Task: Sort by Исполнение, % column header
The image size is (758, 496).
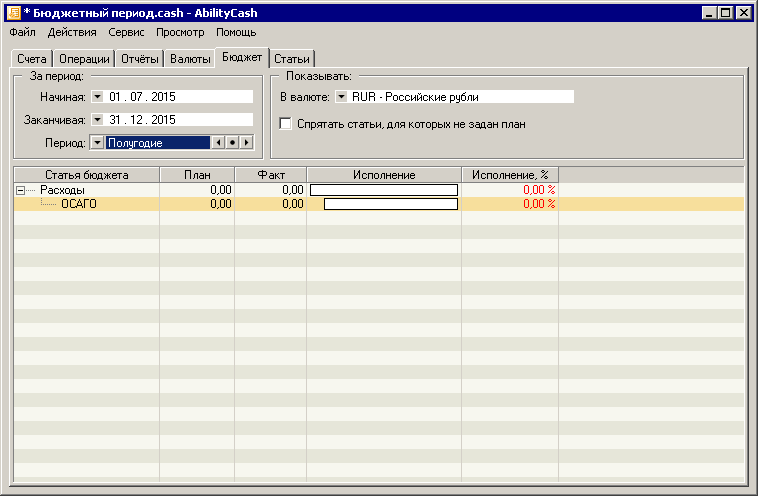Action: tap(510, 175)
